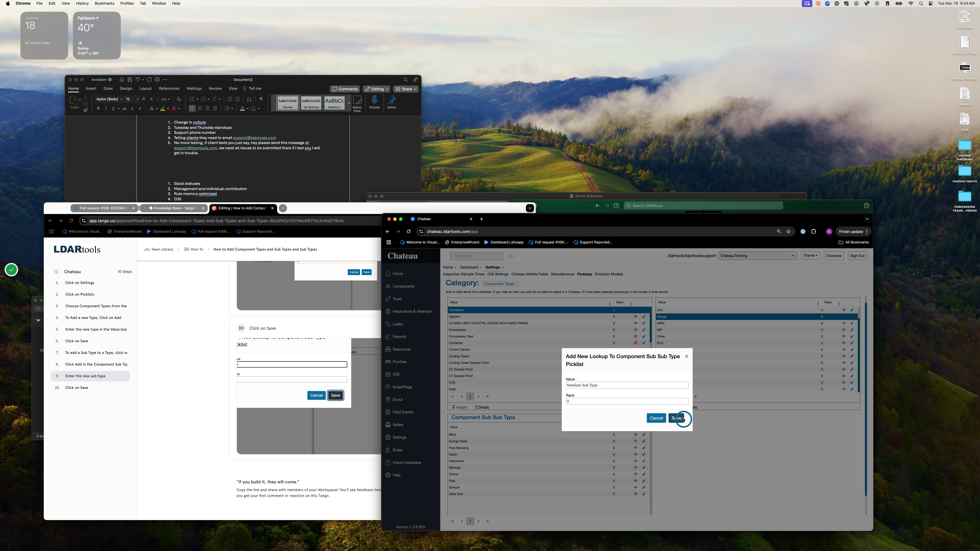Screen dimensions: 980x551
Task: Click the search magnifier in Word title bar
Action: 406,80
